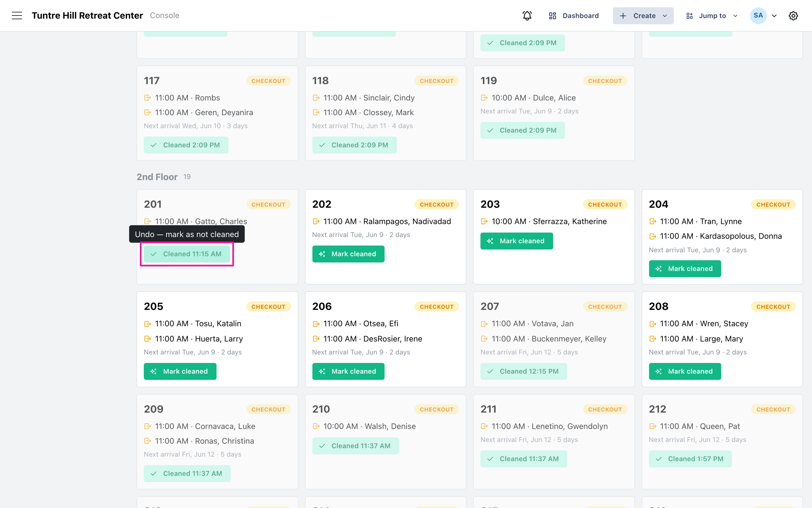Click checkout icon beside Tosu, Katalin
This screenshot has height=508, width=812.
148,323
